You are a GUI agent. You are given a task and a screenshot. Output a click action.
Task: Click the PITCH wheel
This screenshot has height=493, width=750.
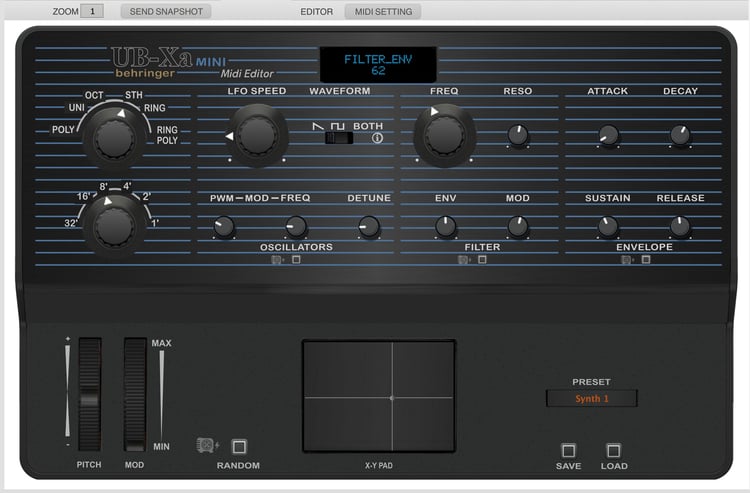coord(89,394)
